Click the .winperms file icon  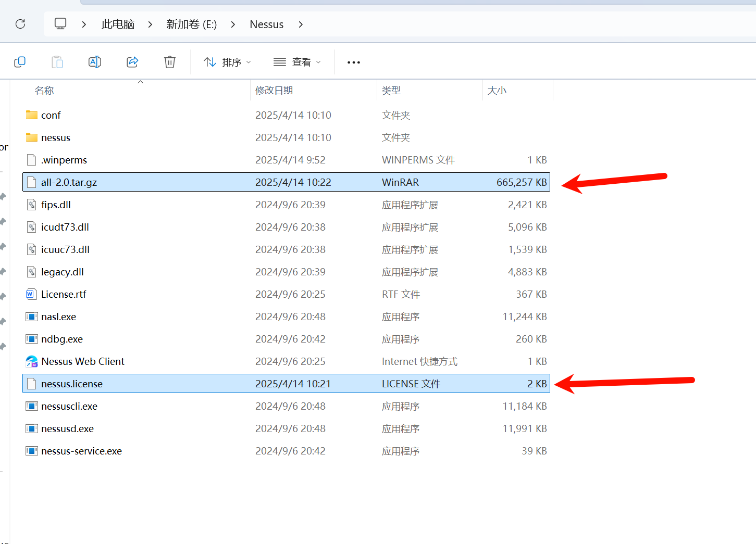(x=32, y=160)
